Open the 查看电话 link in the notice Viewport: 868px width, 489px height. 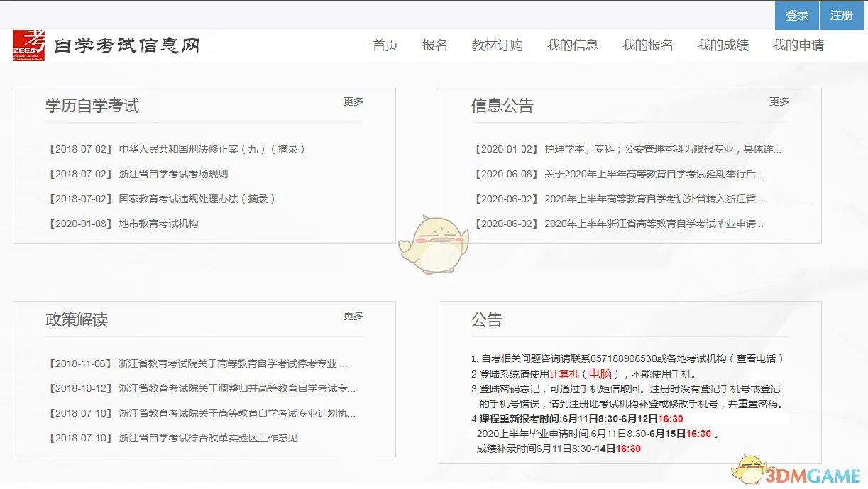click(755, 358)
